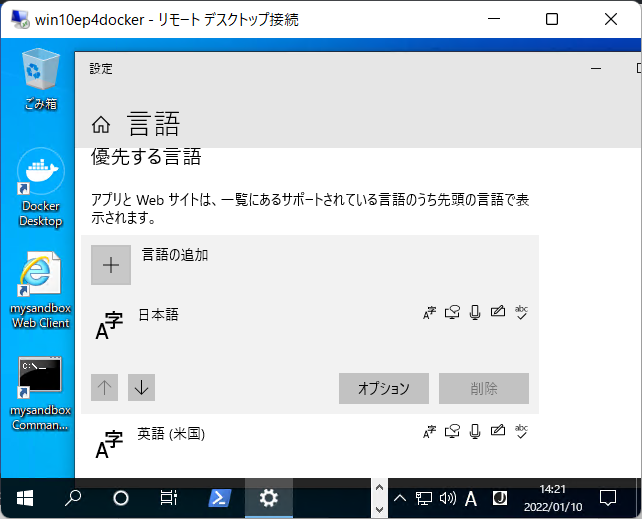Minimize the 設定 window
The image size is (642, 519).
point(596,68)
